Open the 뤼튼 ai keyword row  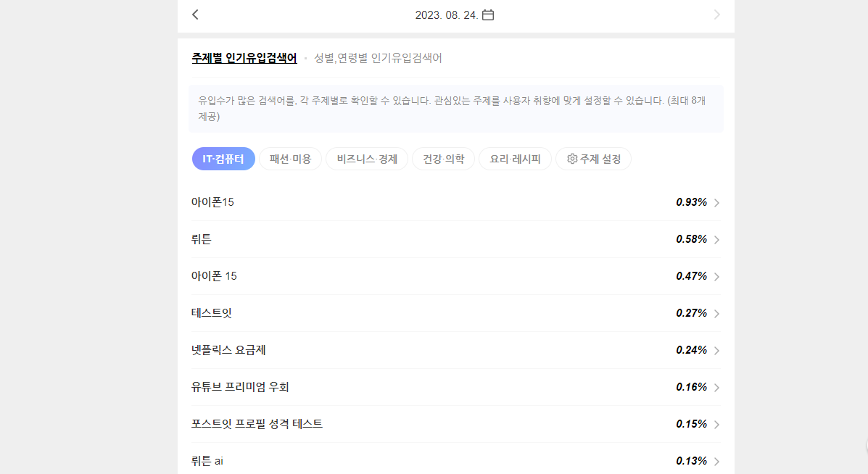pyautogui.click(x=455, y=459)
